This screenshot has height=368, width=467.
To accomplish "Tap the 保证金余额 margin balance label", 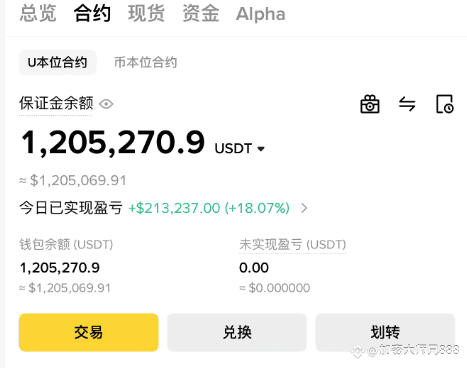I will [56, 103].
